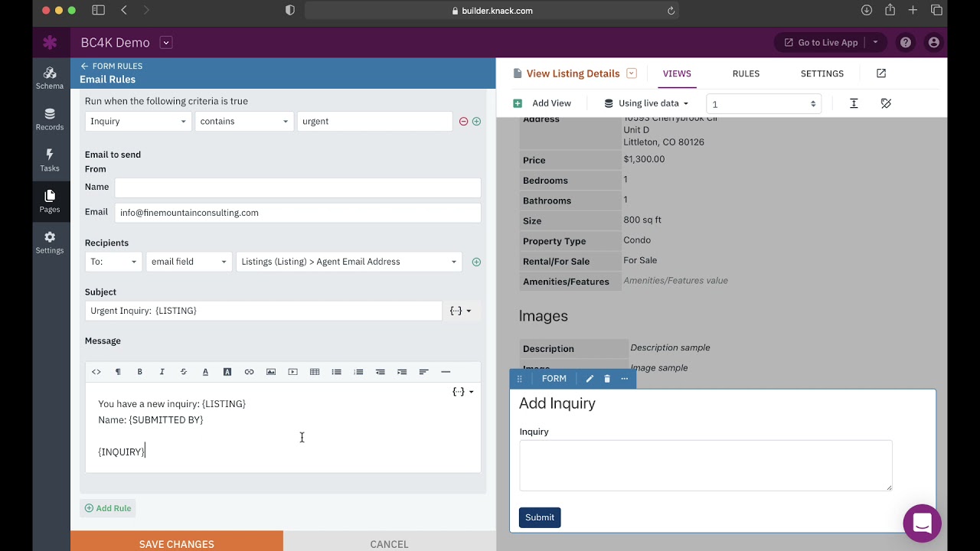Image resolution: width=980 pixels, height=551 pixels.
Task: Expand View Listing Details page menu
Action: 632,73
